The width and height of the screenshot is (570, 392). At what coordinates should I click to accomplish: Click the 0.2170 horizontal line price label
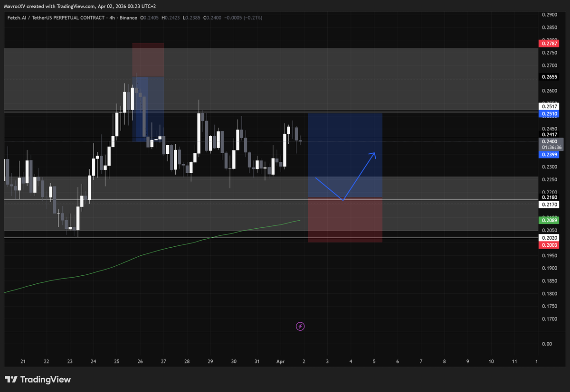click(548, 205)
